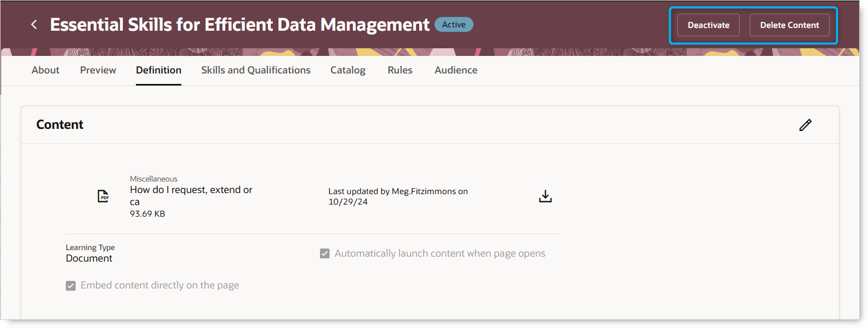Toggle Embed content directly on the page
This screenshot has height=328, width=868.
[71, 286]
